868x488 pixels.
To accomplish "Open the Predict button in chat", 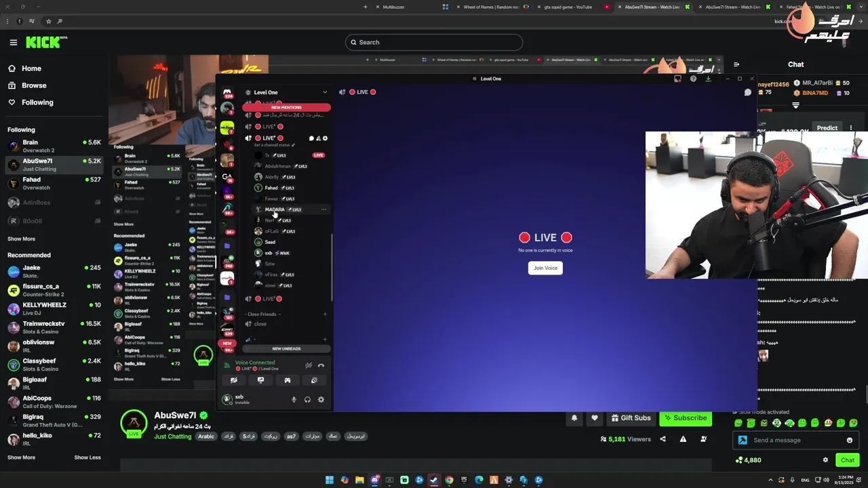I will point(827,128).
